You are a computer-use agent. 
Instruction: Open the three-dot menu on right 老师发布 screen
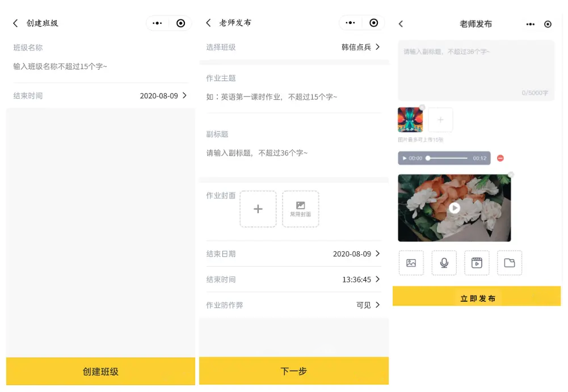pyautogui.click(x=531, y=24)
